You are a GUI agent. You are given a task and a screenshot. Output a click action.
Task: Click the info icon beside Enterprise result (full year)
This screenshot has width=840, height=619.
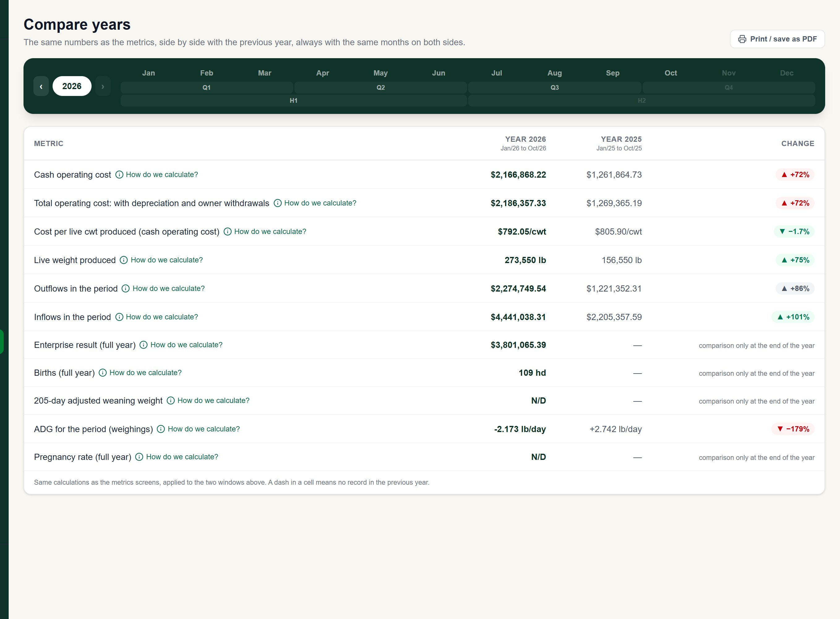pyautogui.click(x=144, y=345)
